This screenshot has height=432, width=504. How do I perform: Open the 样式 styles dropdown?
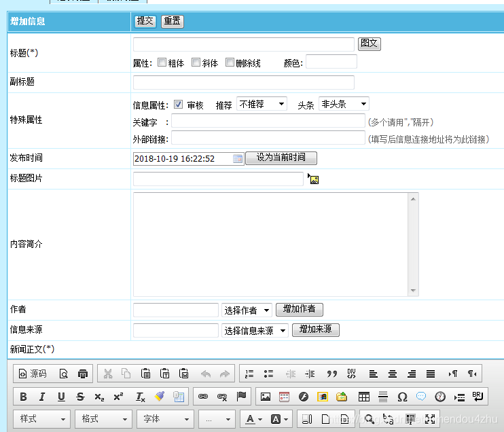pyautogui.click(x=42, y=419)
